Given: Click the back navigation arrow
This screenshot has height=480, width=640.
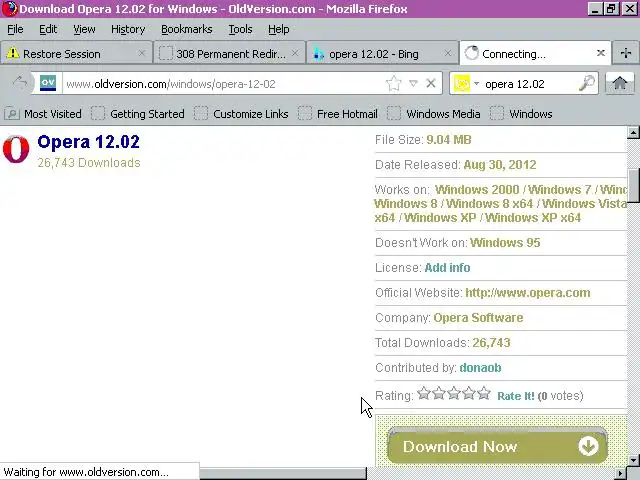Looking at the screenshot, I should [x=20, y=83].
